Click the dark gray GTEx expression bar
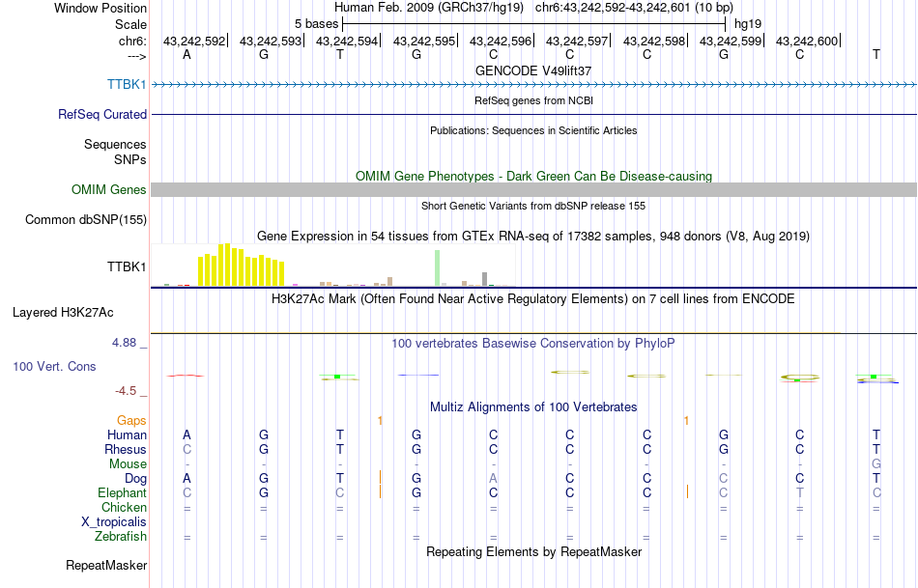Image resolution: width=918 pixels, height=588 pixels. (x=484, y=279)
